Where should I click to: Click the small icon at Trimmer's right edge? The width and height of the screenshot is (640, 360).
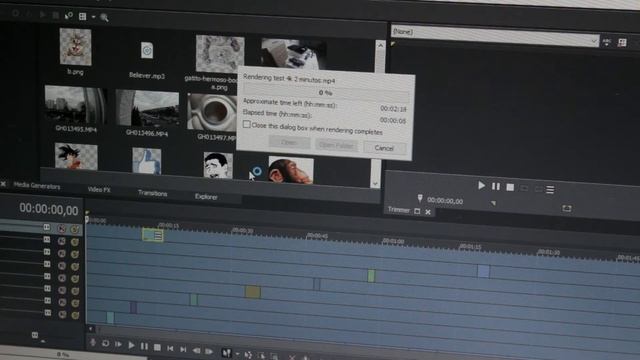(567, 209)
